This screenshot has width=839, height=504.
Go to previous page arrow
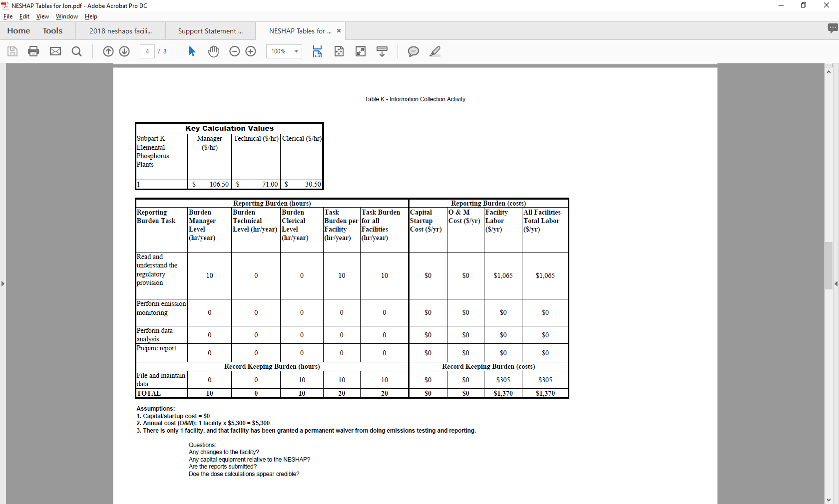point(108,51)
